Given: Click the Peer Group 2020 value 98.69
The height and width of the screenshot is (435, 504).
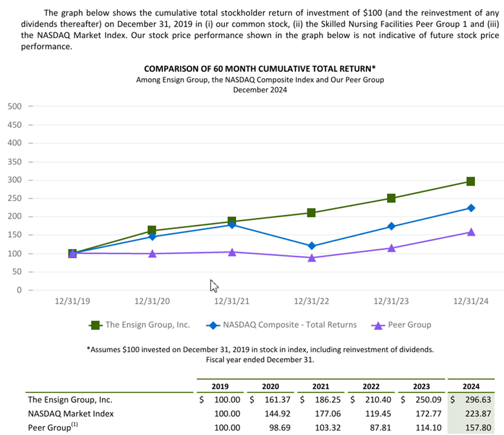Looking at the screenshot, I should pyautogui.click(x=280, y=428).
